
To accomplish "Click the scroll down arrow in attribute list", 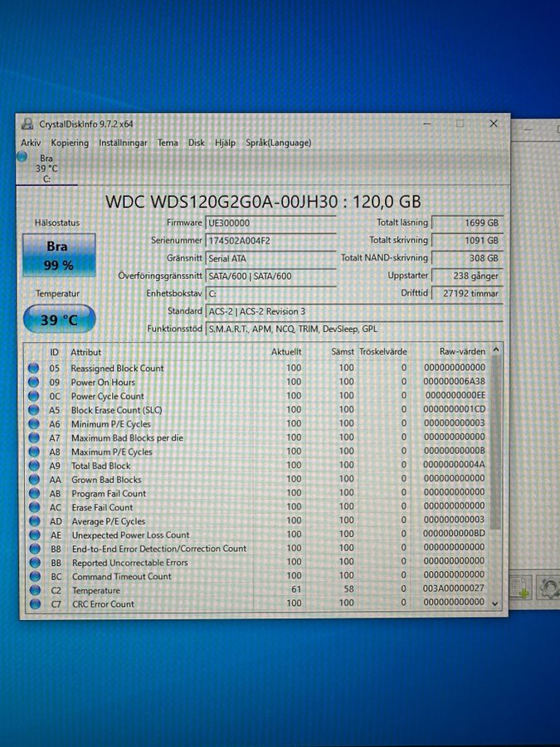I will [x=495, y=603].
